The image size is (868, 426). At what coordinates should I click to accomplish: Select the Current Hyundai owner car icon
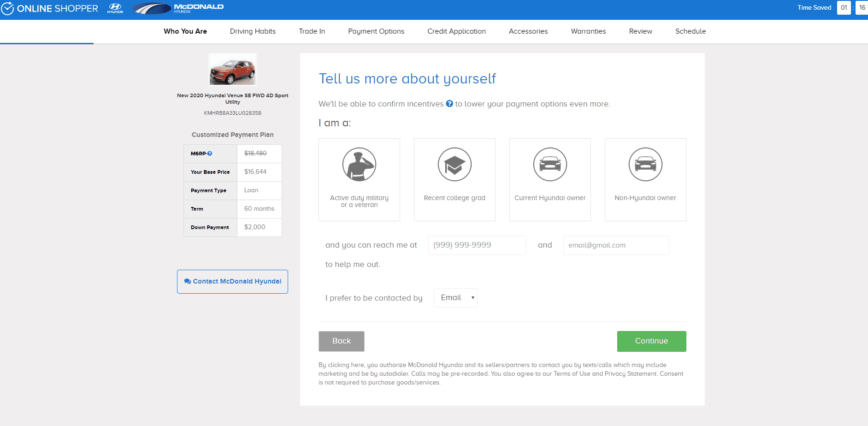point(550,165)
